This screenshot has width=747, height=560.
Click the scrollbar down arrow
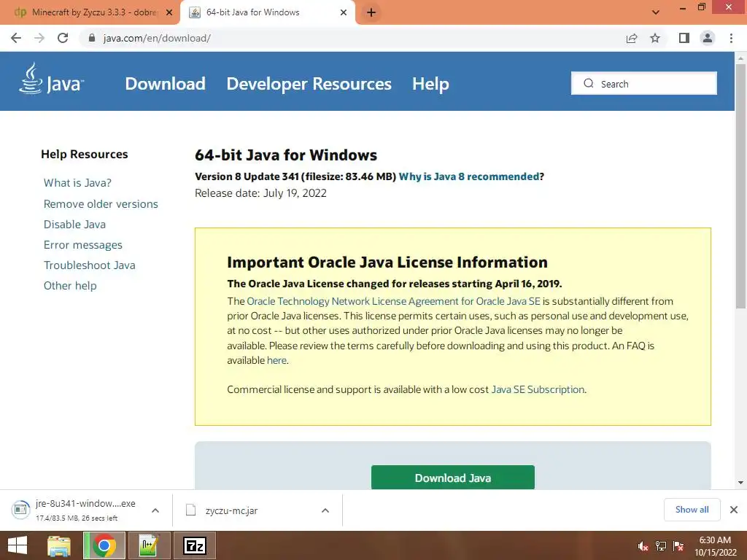point(740,483)
